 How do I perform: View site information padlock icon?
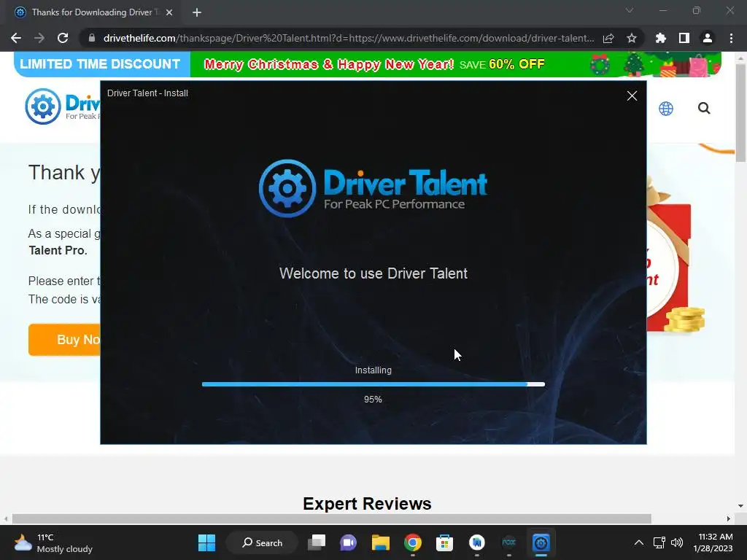[92, 38]
